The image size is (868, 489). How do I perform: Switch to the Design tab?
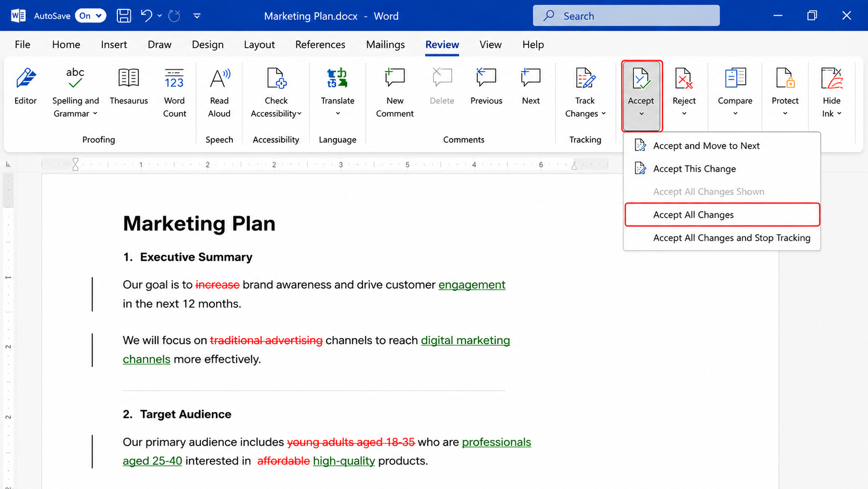(208, 45)
